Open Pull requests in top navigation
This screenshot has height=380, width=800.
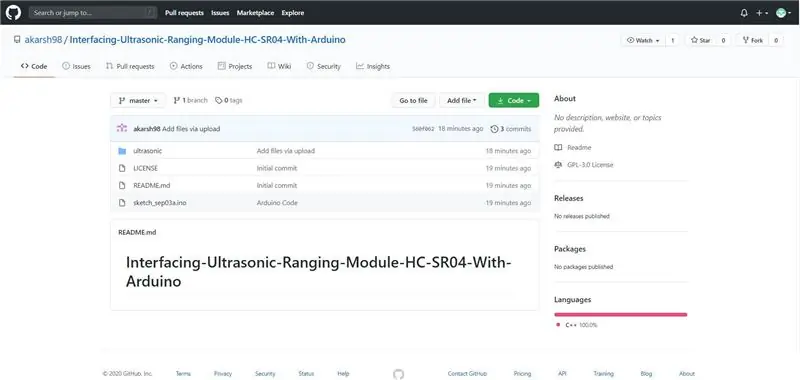click(x=184, y=13)
